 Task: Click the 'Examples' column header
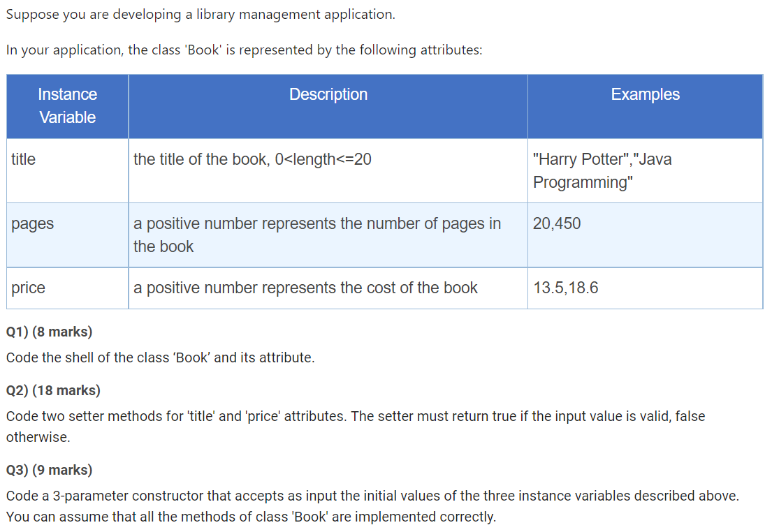(645, 94)
